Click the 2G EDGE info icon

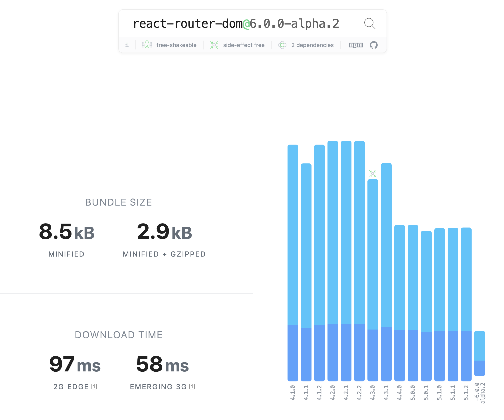[x=95, y=387]
